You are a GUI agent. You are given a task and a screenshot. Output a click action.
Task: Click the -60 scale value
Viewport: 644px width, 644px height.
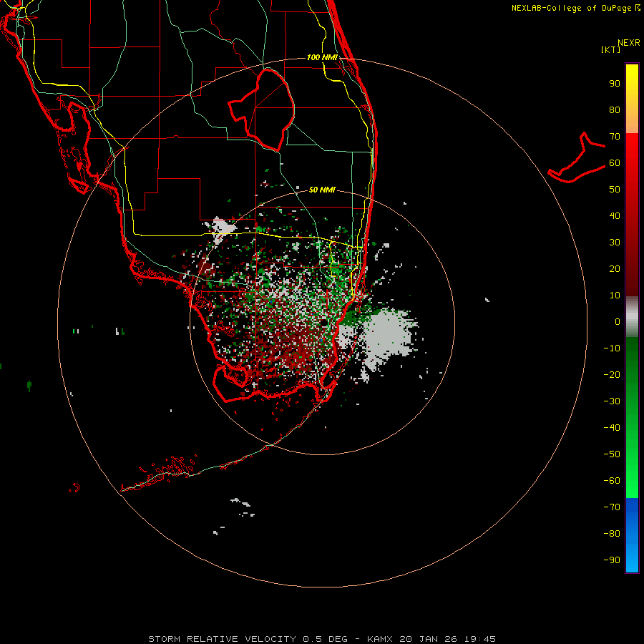point(612,481)
